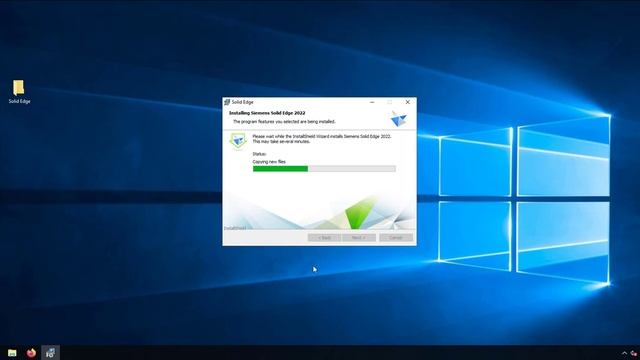This screenshot has width=640, height=360.
Task: Select the installer icon in the taskbar
Action: (50, 353)
